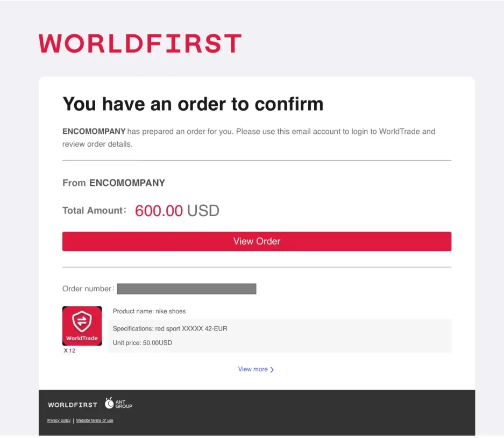
Task: Click the white WORLDFIRST footer logo
Action: click(73, 405)
